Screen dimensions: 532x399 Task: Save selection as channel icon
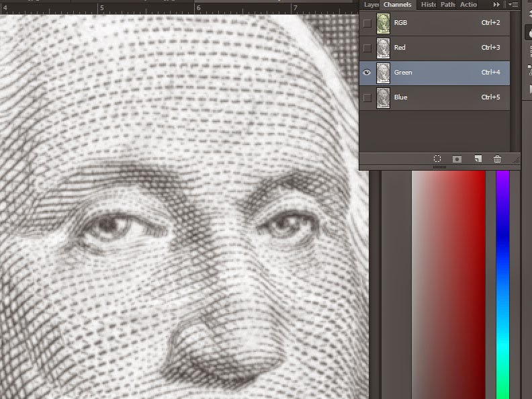click(457, 159)
